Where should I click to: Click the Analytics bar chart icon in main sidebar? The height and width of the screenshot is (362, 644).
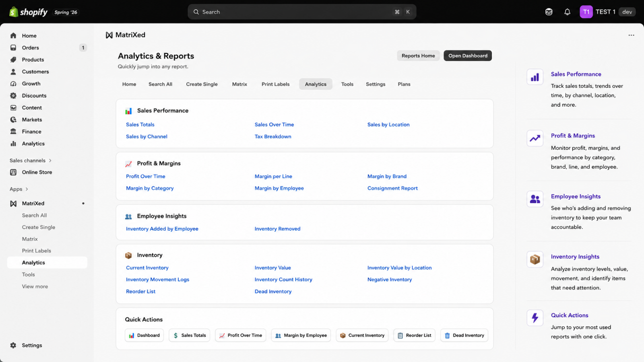tap(13, 144)
